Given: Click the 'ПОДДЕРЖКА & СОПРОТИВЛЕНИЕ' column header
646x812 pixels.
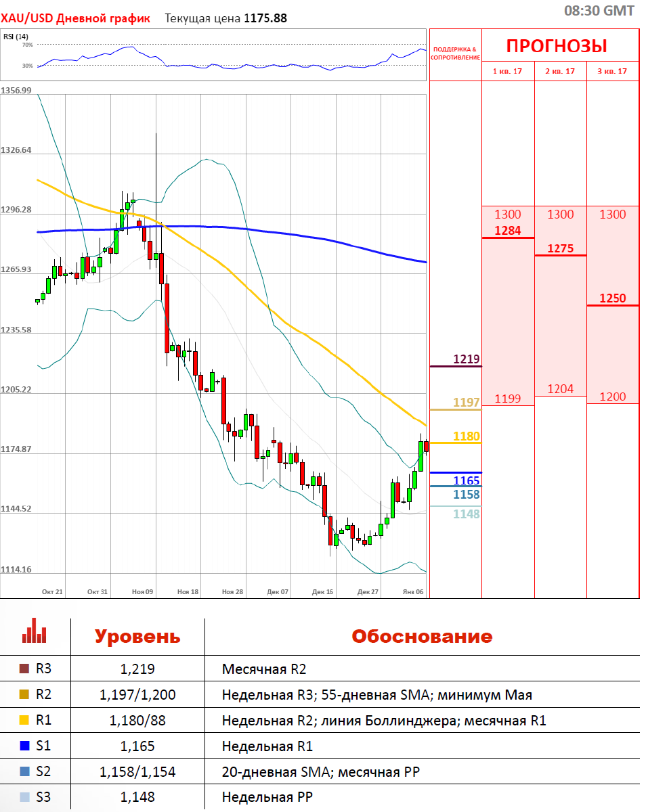Looking at the screenshot, I should 455,53.
